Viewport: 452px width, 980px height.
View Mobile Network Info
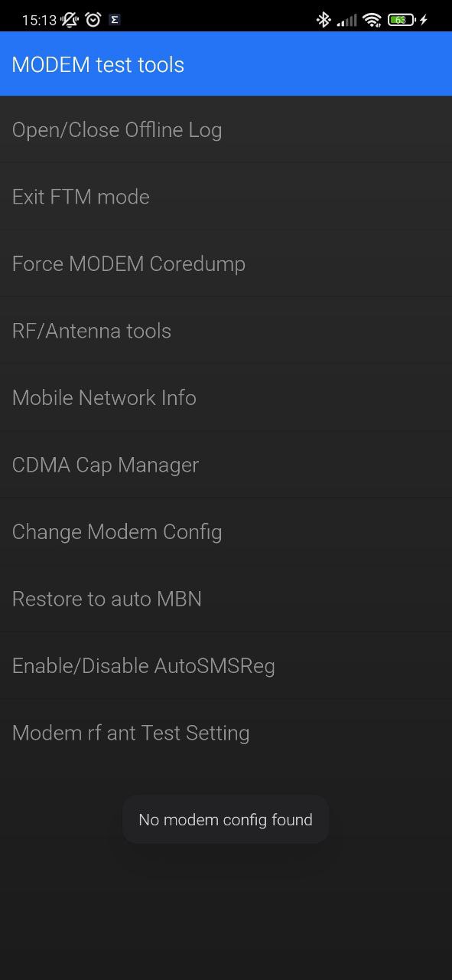click(226, 397)
